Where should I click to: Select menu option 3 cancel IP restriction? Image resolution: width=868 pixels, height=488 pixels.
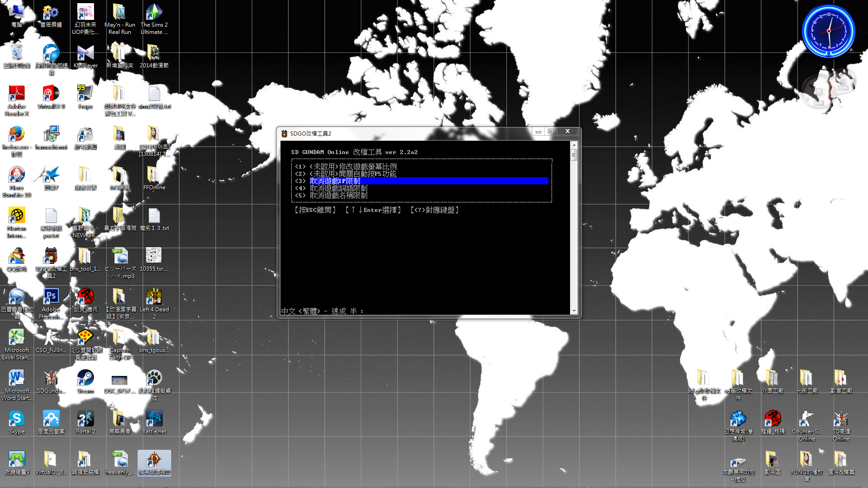tap(335, 181)
